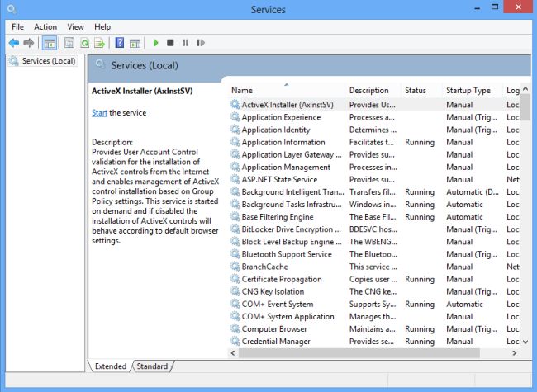The width and height of the screenshot is (537, 392).
Task: Select the BitLocker Drive Encryption service name
Action: pyautogui.click(x=291, y=229)
